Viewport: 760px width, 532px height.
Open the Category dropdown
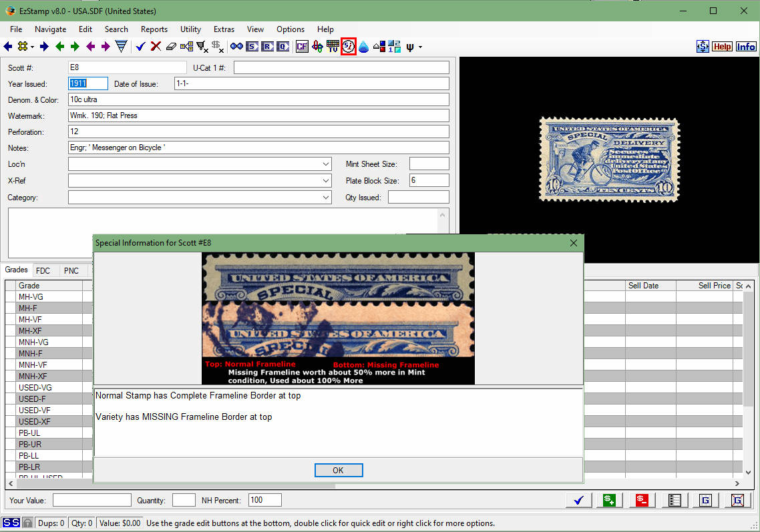click(326, 197)
